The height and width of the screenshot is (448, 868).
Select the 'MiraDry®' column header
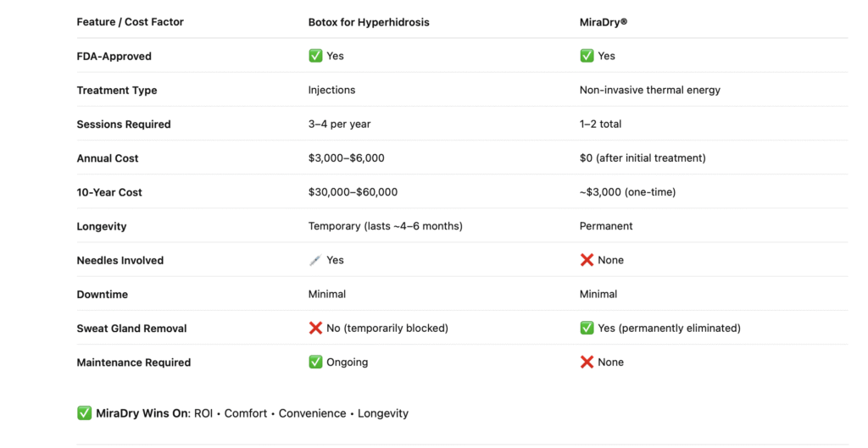[x=604, y=22]
